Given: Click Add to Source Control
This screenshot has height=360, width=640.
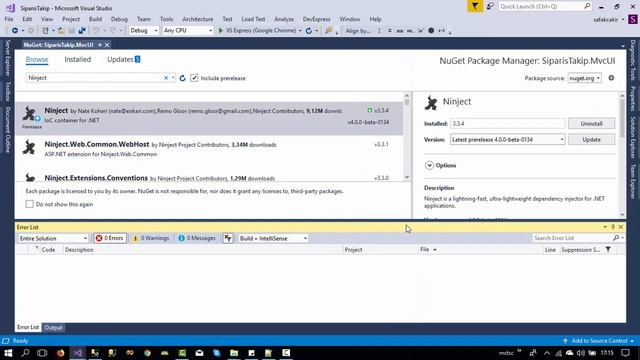Looking at the screenshot, I should pos(599,341).
